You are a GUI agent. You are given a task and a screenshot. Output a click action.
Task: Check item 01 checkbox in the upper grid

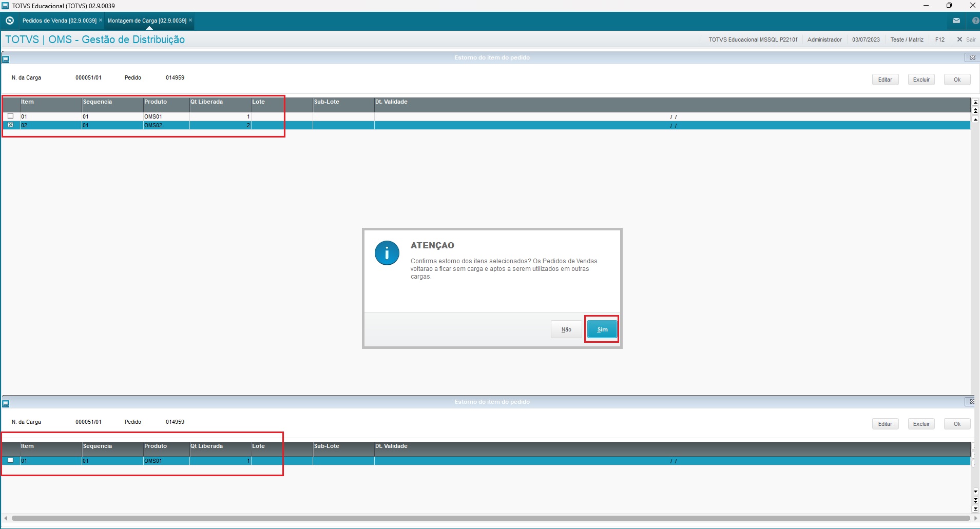(10, 116)
